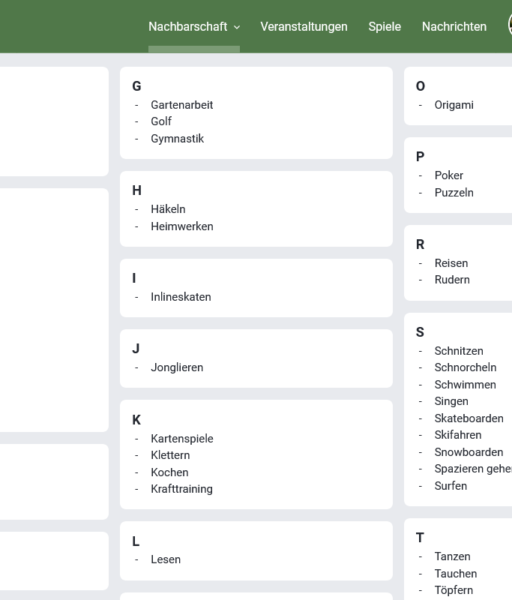Open the Veranstaltungen menu item
Viewport: 512px width, 600px height.
tap(304, 27)
